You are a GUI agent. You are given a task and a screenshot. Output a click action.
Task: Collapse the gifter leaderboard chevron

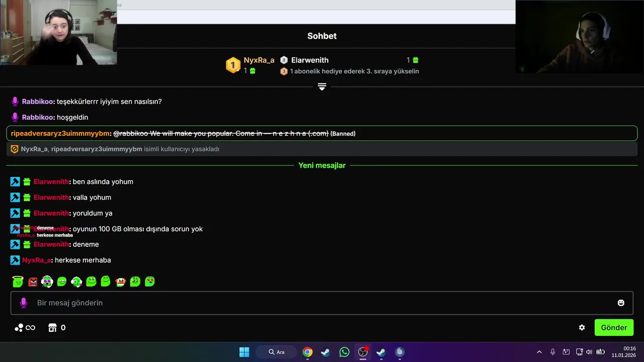point(322,87)
